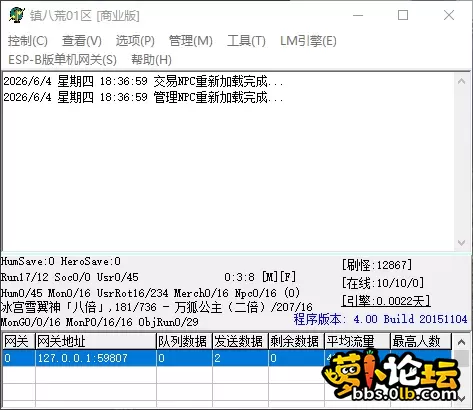Click the log pane scroll up arrow
The height and width of the screenshot is (410, 473).
[x=461, y=81]
